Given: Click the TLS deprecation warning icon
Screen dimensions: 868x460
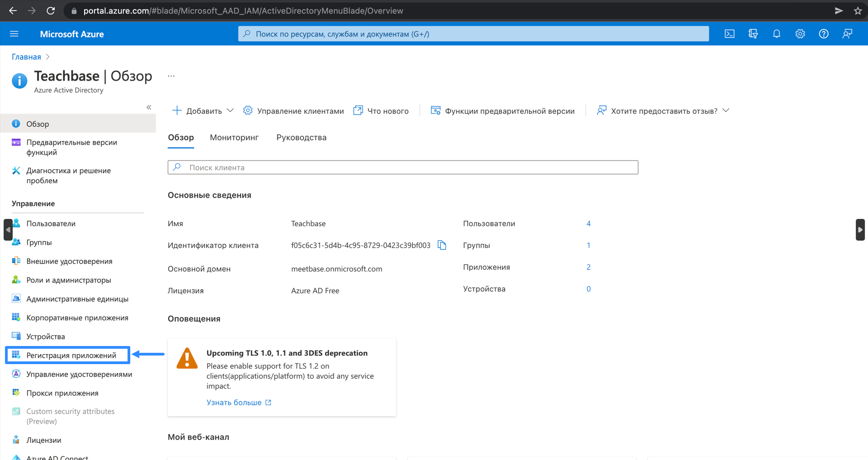Looking at the screenshot, I should [187, 358].
